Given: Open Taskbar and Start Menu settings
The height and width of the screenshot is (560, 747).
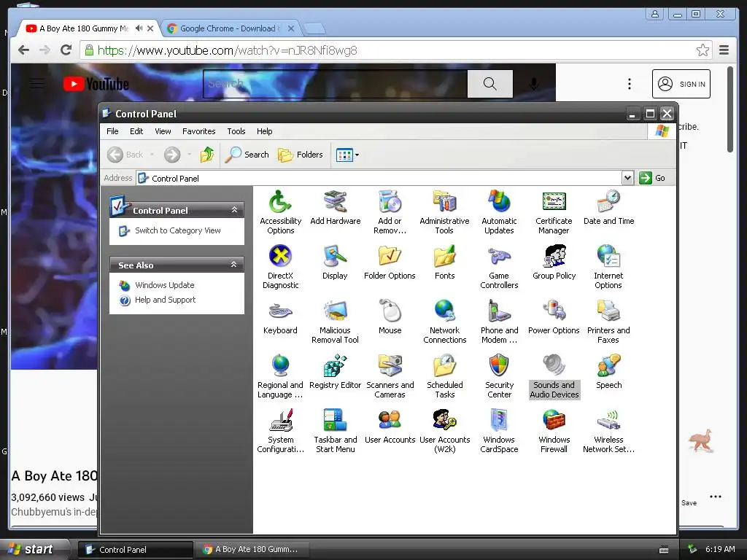Looking at the screenshot, I should pos(335,432).
